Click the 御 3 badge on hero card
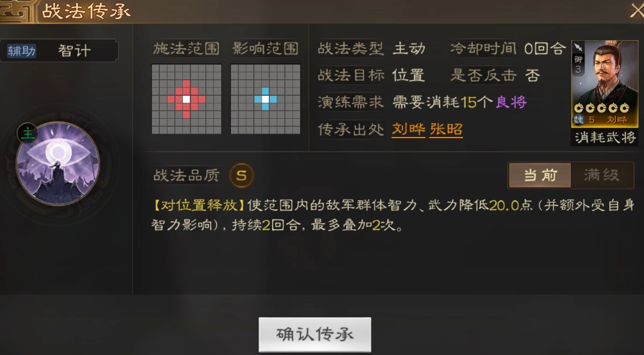Image resolution: width=644 pixels, height=355 pixels. click(578, 65)
